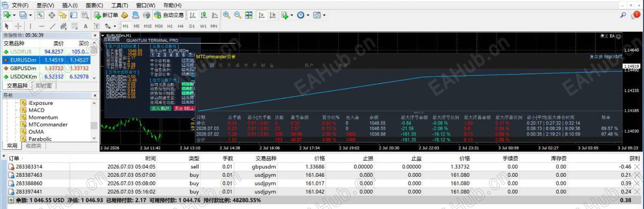
Task: Select the horizontal line drawing tool
Action: tap(42, 26)
